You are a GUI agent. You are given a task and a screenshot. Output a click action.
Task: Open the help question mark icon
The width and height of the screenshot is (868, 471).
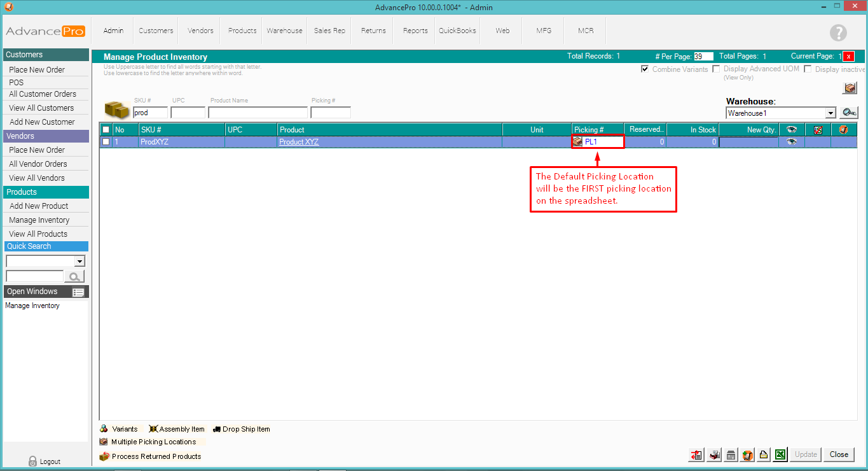tap(838, 33)
